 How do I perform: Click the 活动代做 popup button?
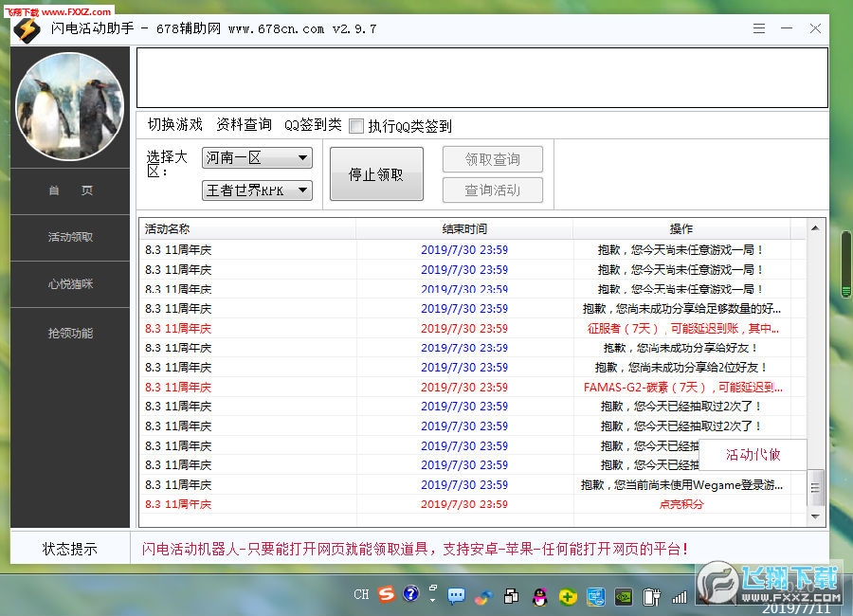[x=753, y=454]
